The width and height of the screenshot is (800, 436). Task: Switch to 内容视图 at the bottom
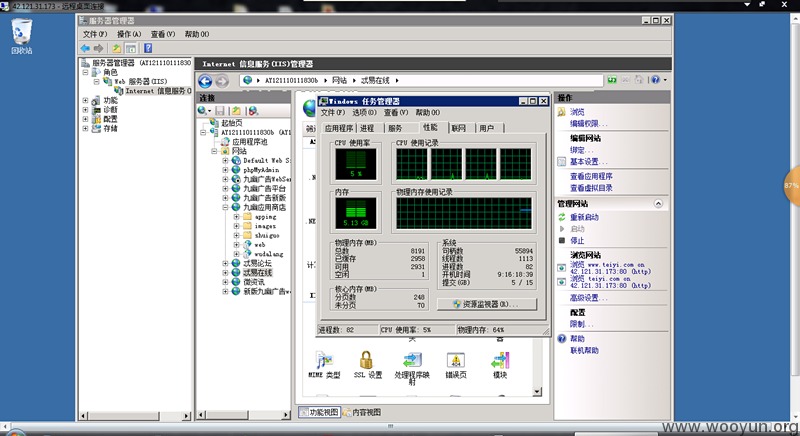point(362,412)
